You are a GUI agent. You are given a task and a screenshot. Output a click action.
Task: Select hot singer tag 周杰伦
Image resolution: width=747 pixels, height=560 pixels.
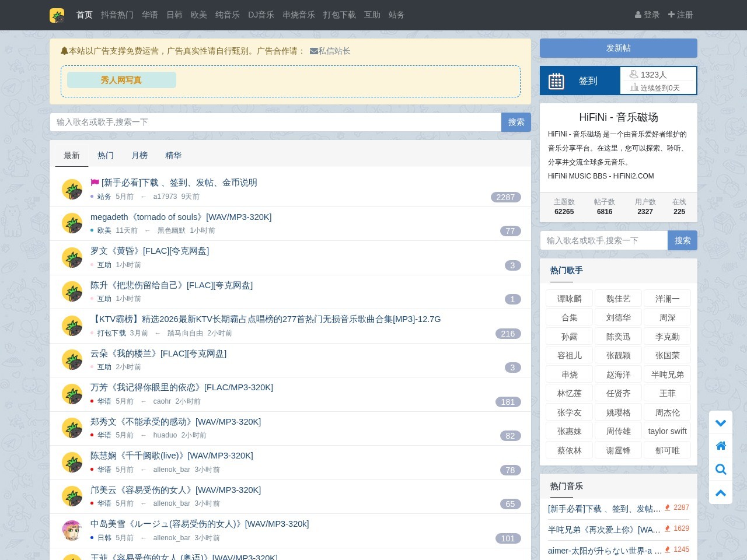point(668,412)
